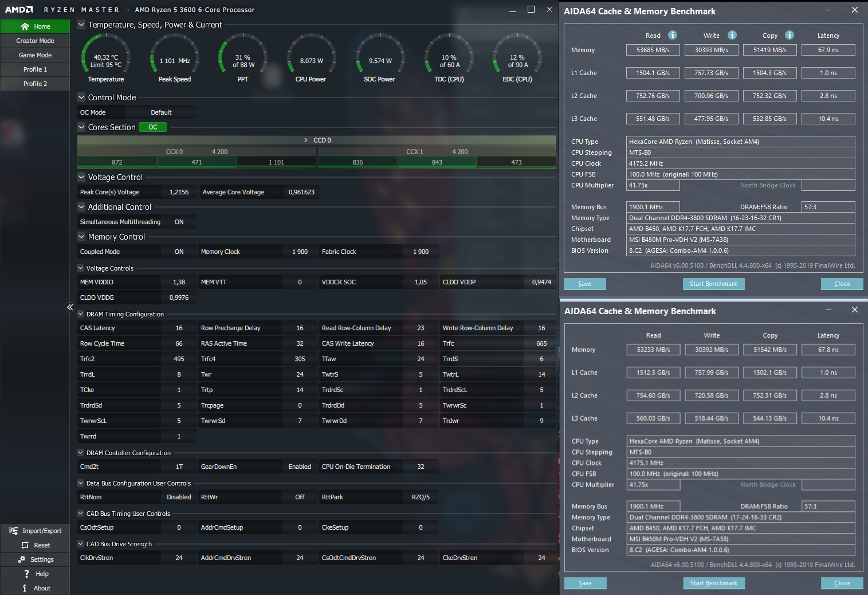Toggle GearDownEn Enabled setting
The height and width of the screenshot is (595, 868).
[300, 467]
